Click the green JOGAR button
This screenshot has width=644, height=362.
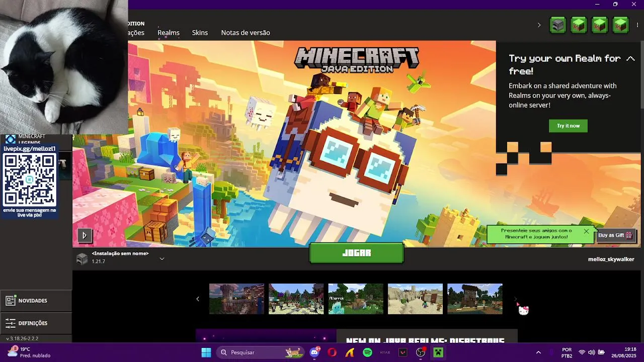tap(356, 253)
